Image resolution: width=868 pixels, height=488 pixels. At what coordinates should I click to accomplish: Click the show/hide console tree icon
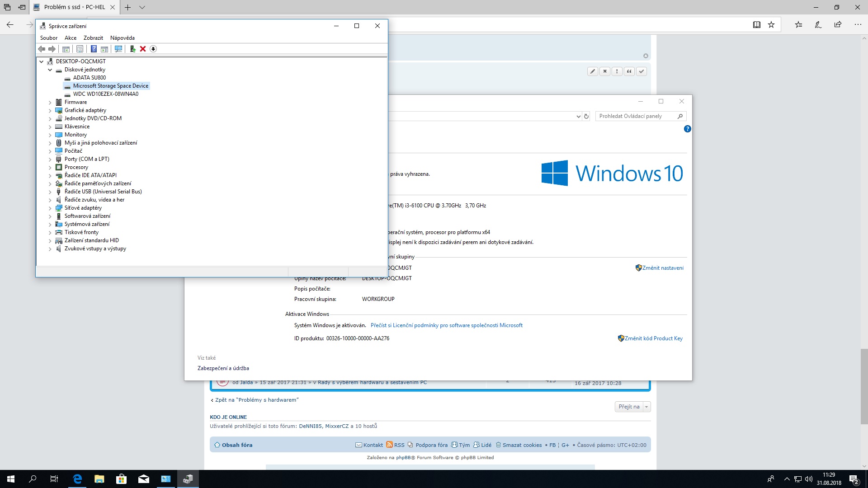[66, 49]
